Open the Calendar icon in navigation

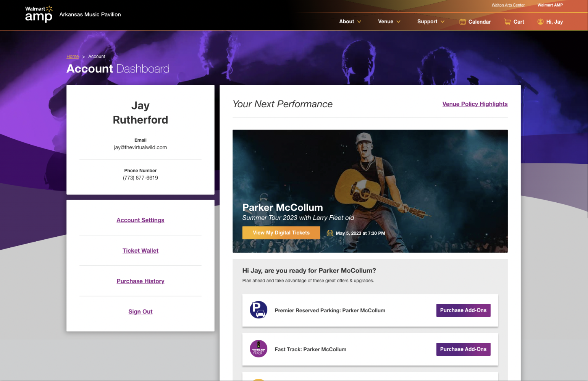coord(462,22)
